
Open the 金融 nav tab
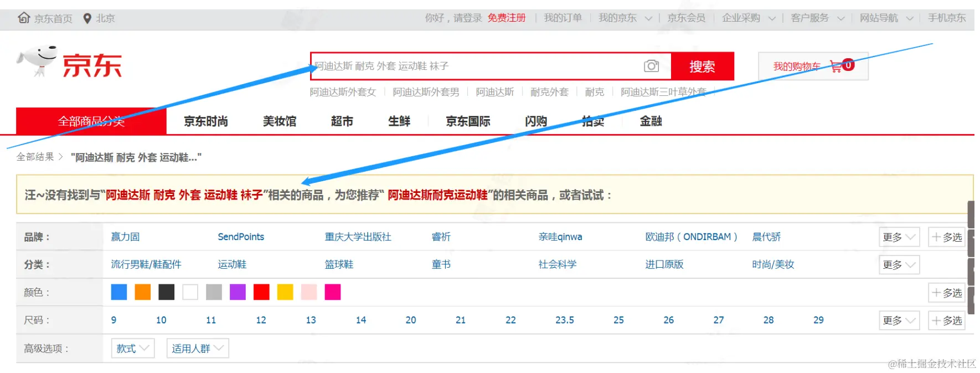pos(651,121)
